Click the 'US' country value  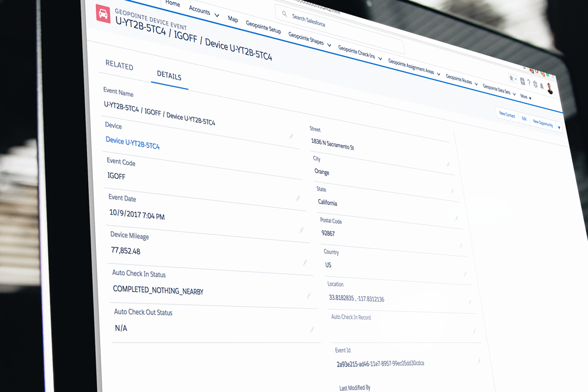click(328, 265)
